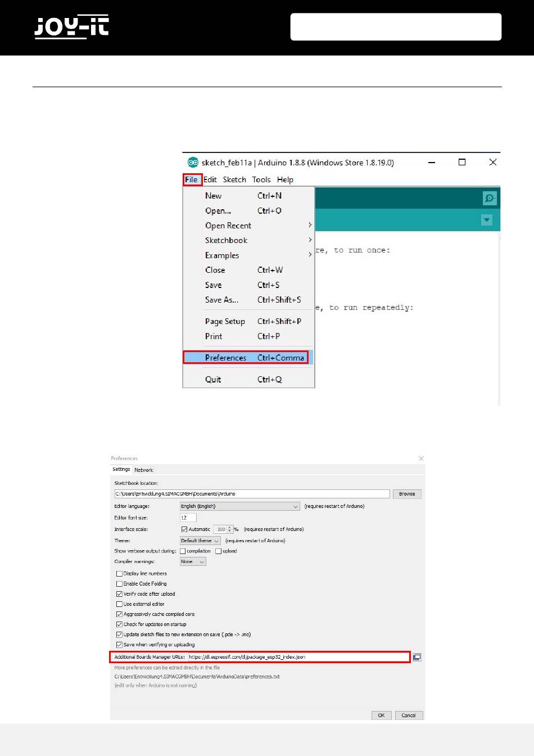Open the Additional Boards Manager URLs editor icon
Screen dimensions: 534x756
tap(417, 657)
